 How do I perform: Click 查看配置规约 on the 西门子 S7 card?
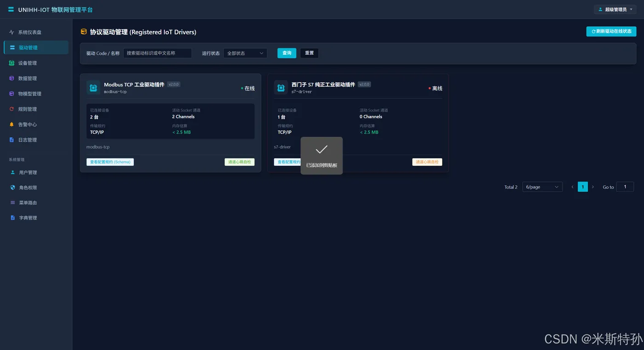pos(288,162)
